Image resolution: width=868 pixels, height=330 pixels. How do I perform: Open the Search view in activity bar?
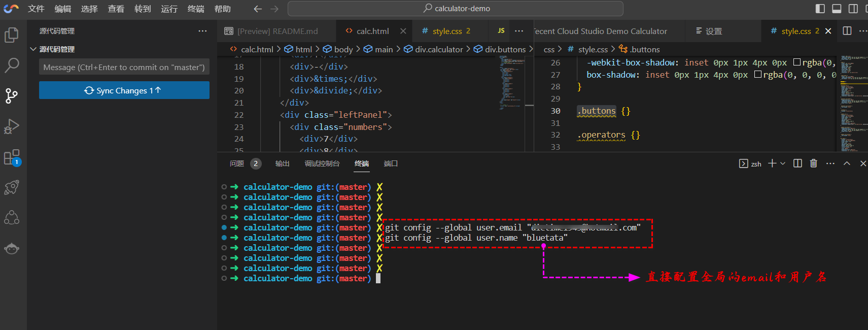[12, 65]
